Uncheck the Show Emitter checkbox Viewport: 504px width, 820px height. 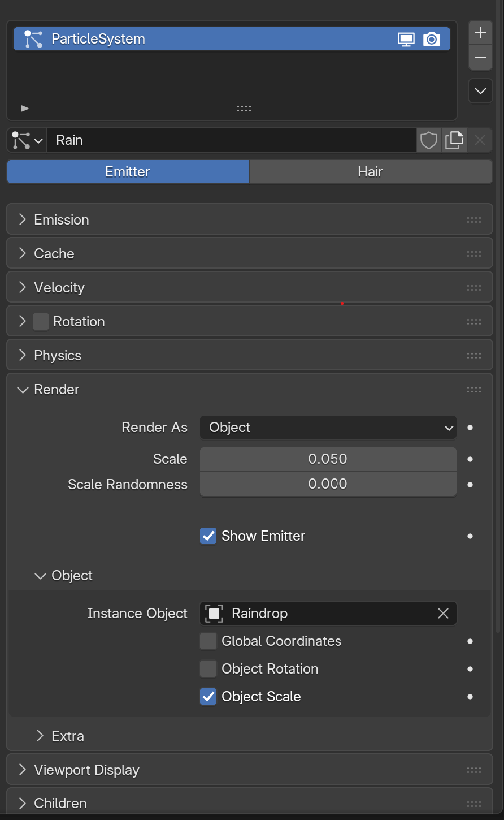pos(208,536)
